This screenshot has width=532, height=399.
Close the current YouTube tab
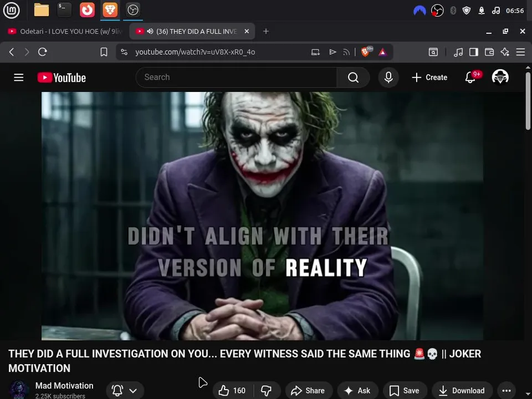point(247,31)
